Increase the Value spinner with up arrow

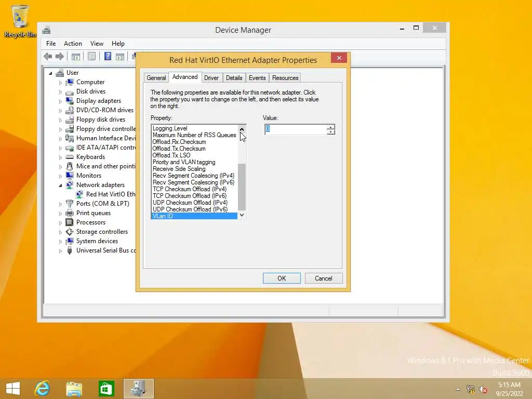click(x=331, y=127)
